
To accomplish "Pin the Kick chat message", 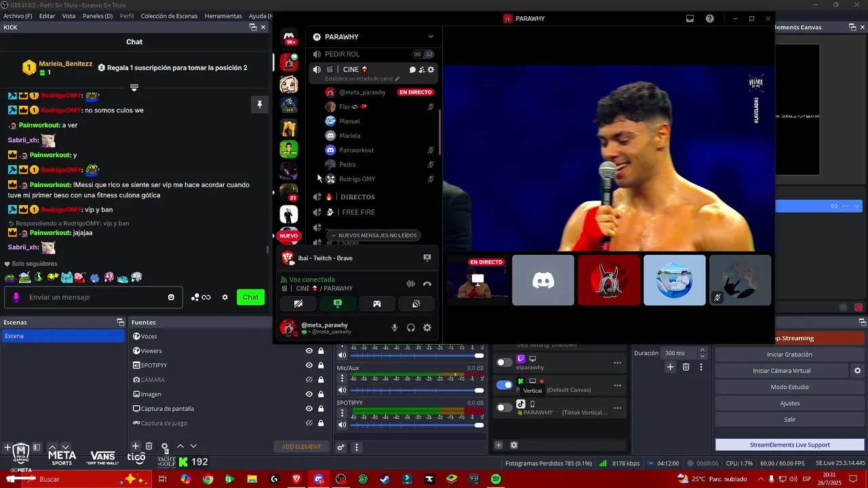I will (x=259, y=104).
